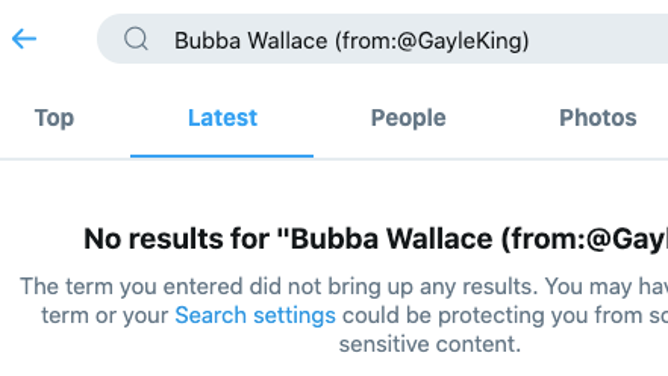This screenshot has height=376, width=668.
Task: Click the "term or your" text before link
Action: click(105, 316)
